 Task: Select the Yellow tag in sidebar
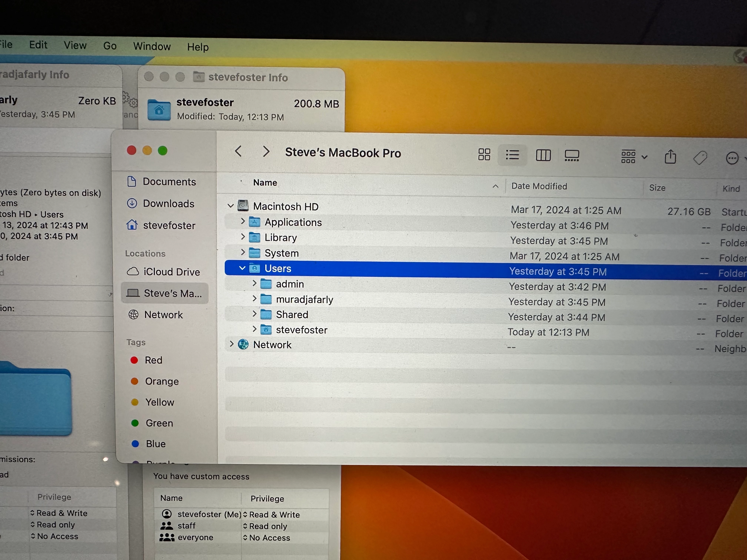pyautogui.click(x=153, y=402)
